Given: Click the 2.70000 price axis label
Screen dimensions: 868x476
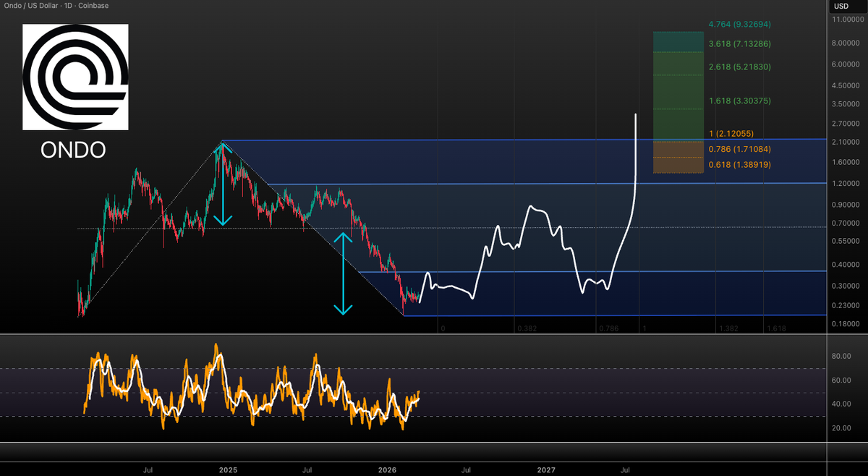Looking at the screenshot, I should pos(847,124).
